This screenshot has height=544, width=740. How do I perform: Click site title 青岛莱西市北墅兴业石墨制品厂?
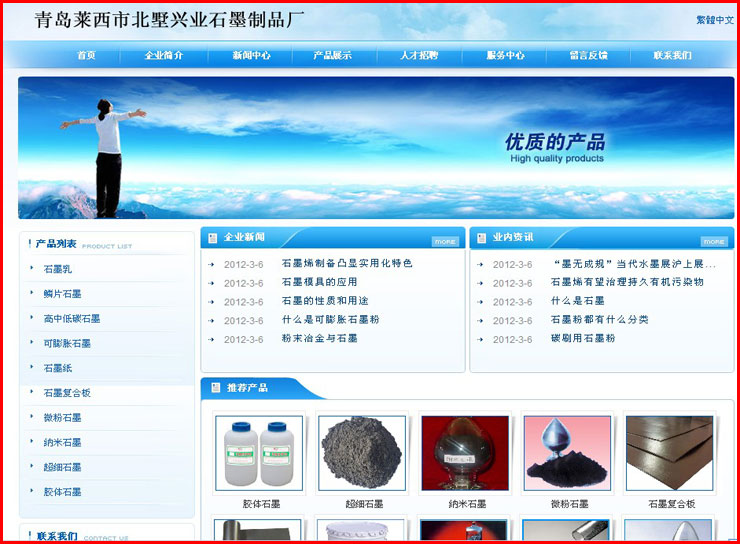[x=169, y=20]
